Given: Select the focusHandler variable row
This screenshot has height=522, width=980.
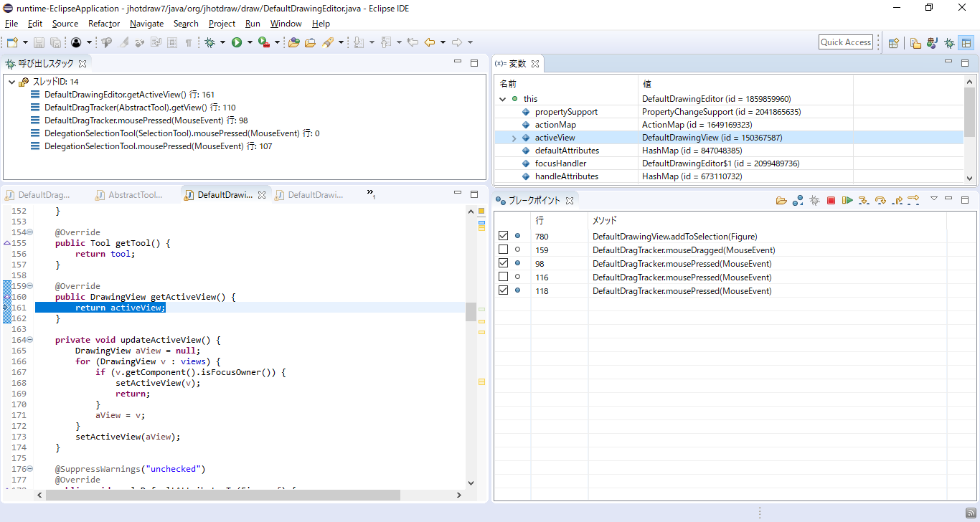Looking at the screenshot, I should point(729,163).
